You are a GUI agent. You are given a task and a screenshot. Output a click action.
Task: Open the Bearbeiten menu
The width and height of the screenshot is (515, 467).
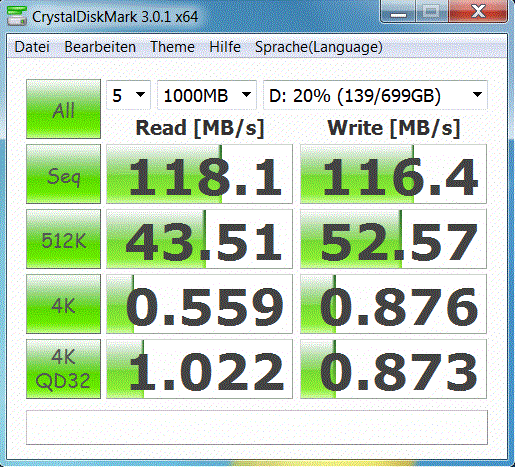pos(100,47)
